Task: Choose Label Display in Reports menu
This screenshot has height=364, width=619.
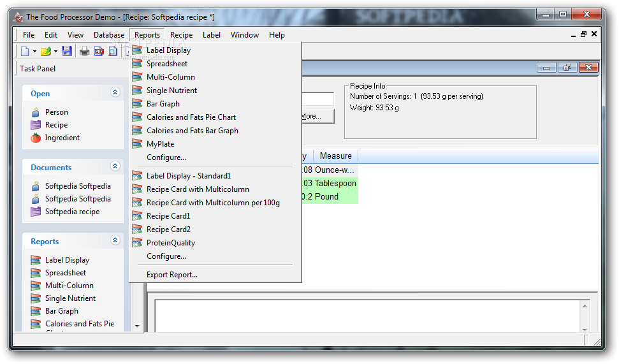Action: pos(215,50)
